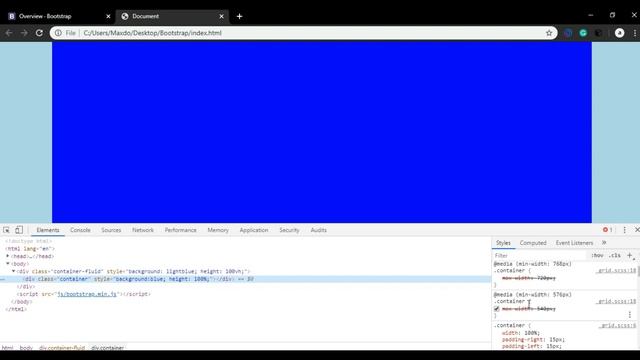Screen dimensions: 640x360
Task: Click the div.container-fluid breadcrumb
Action: point(62,348)
